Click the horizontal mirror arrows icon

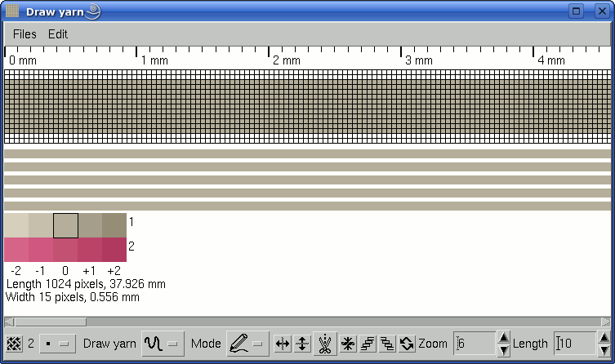pos(283,344)
